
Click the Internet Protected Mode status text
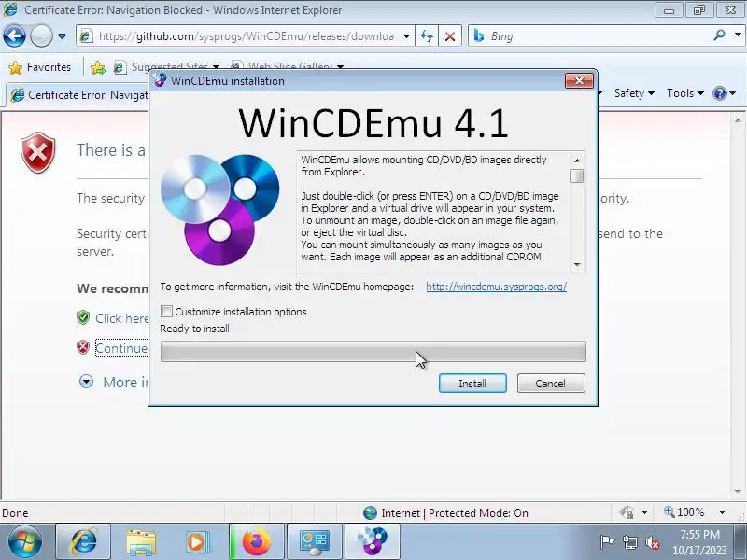pyautogui.click(x=455, y=512)
